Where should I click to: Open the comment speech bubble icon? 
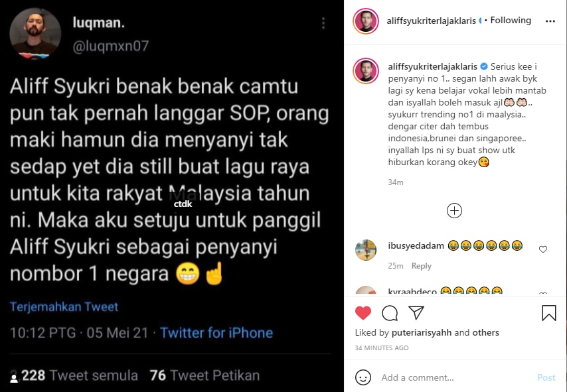tap(390, 313)
